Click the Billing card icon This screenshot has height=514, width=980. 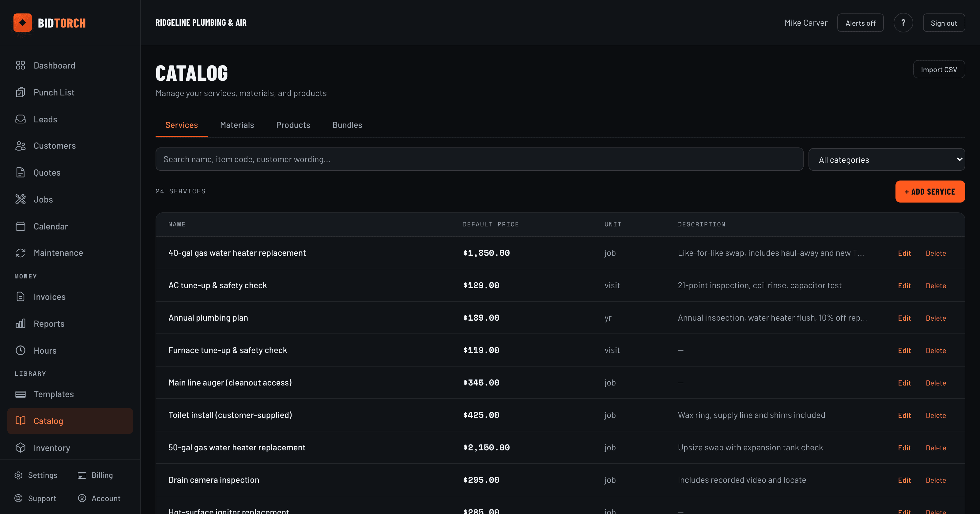coord(82,475)
